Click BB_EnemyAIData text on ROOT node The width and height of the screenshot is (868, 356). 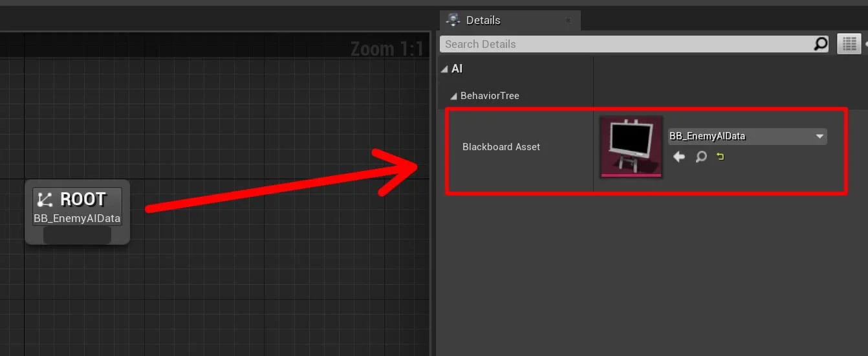tap(77, 218)
